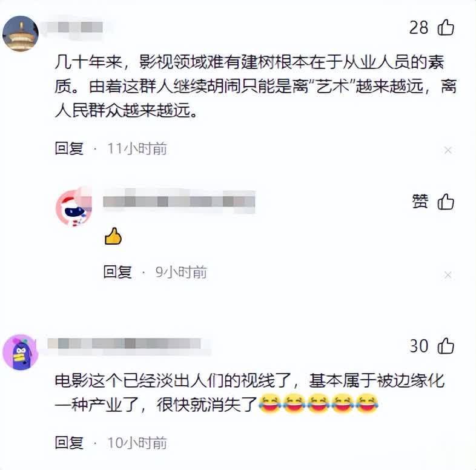
Task: Open the blurred username above 几十年来 comment
Action: click(75, 27)
